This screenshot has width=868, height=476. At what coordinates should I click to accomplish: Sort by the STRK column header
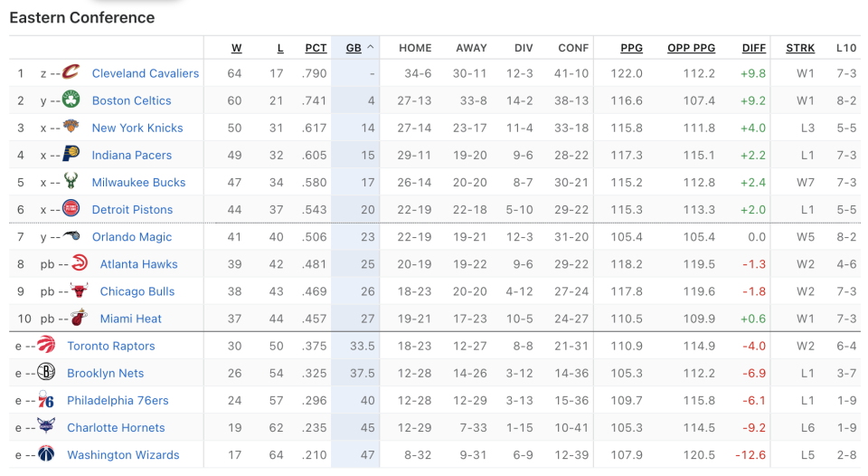pyautogui.click(x=800, y=48)
